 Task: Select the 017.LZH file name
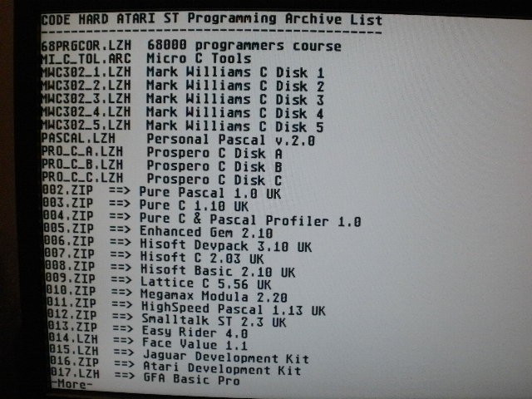pyautogui.click(x=76, y=373)
